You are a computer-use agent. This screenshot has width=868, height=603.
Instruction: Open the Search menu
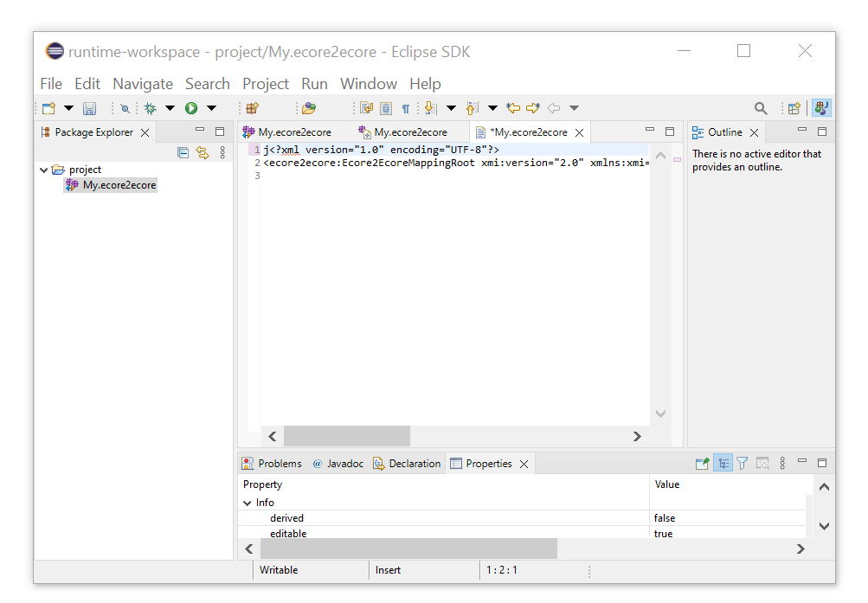(x=208, y=84)
